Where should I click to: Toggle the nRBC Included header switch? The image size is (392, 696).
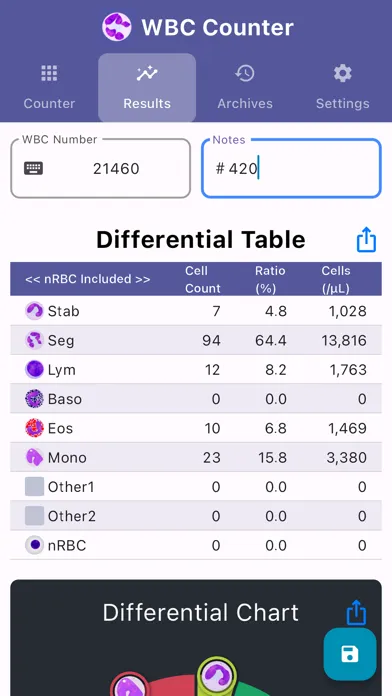tap(88, 279)
